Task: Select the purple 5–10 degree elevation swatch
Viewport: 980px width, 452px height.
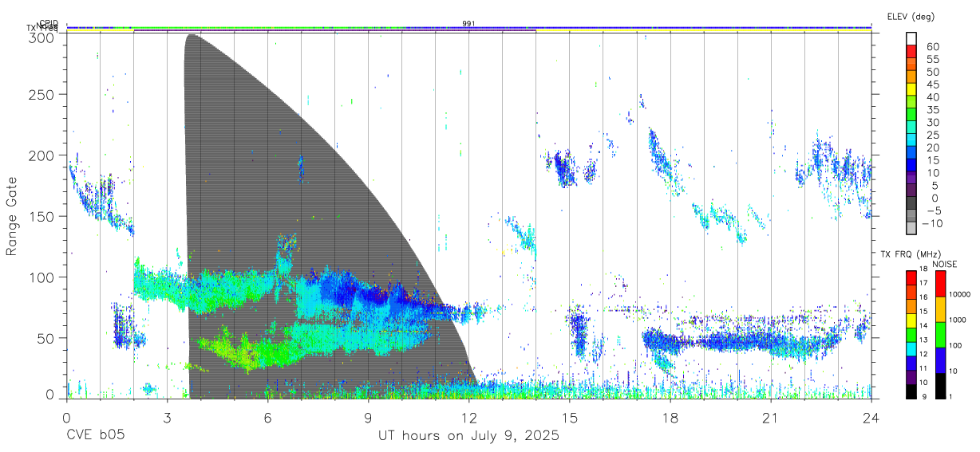Action: click(912, 179)
